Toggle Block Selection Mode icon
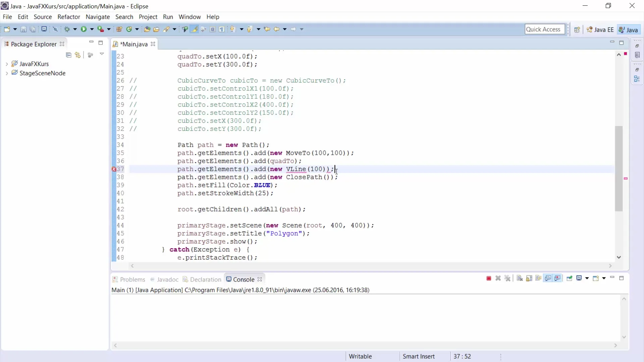 click(213, 29)
